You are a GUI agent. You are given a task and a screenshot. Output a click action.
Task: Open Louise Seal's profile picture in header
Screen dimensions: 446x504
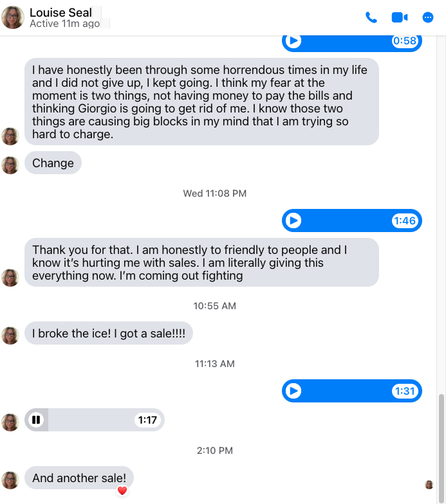[13, 17]
